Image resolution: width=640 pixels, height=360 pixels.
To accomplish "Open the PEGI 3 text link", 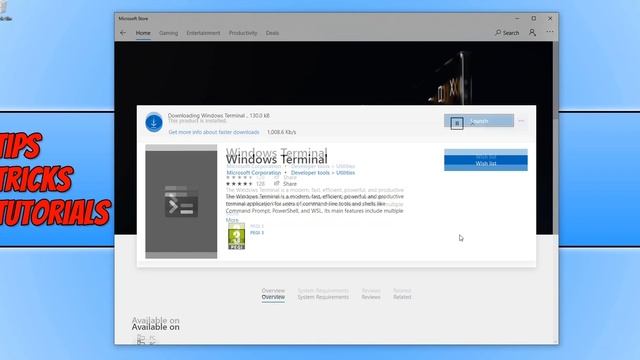I will click(257, 233).
